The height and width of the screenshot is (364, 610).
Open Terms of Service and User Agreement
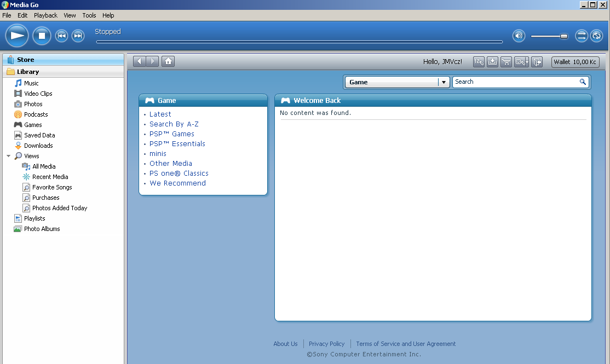click(406, 344)
